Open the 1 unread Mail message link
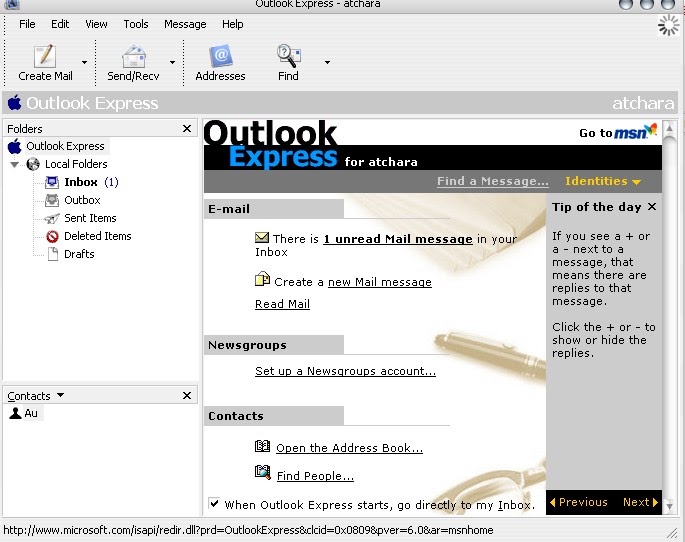 398,239
